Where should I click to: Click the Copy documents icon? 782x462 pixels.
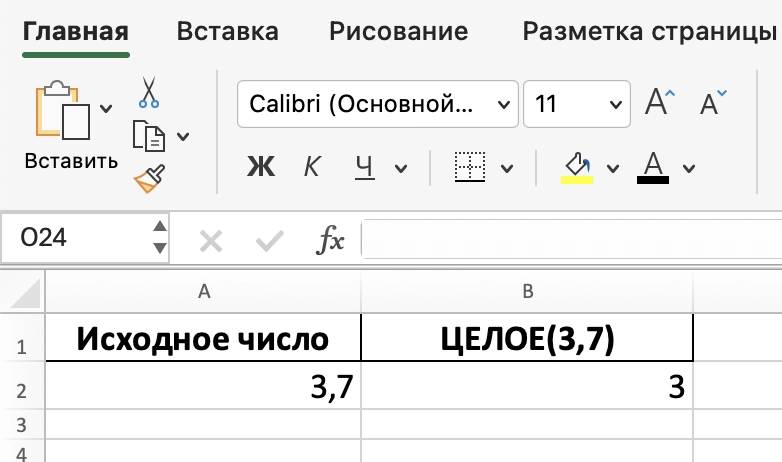tap(149, 136)
